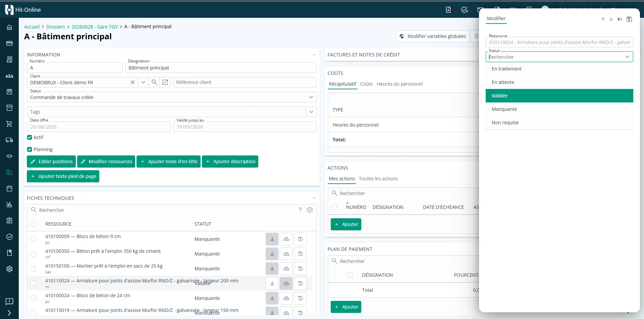
Task: Toggle the Planning checkbox
Action: [30, 149]
